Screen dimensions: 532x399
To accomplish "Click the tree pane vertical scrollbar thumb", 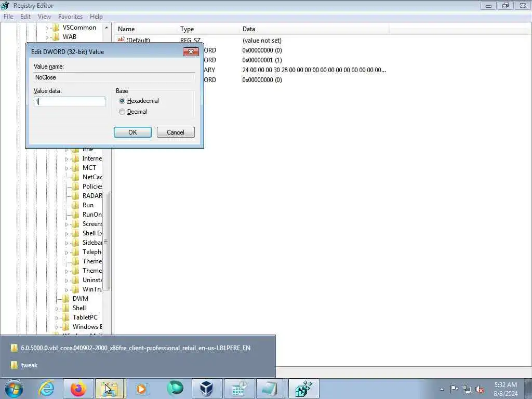I will pos(106,242).
